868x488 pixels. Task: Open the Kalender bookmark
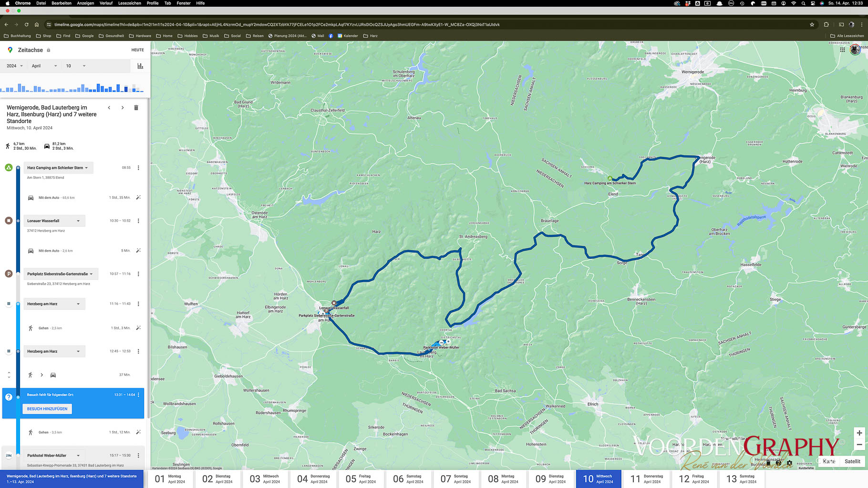pos(348,36)
